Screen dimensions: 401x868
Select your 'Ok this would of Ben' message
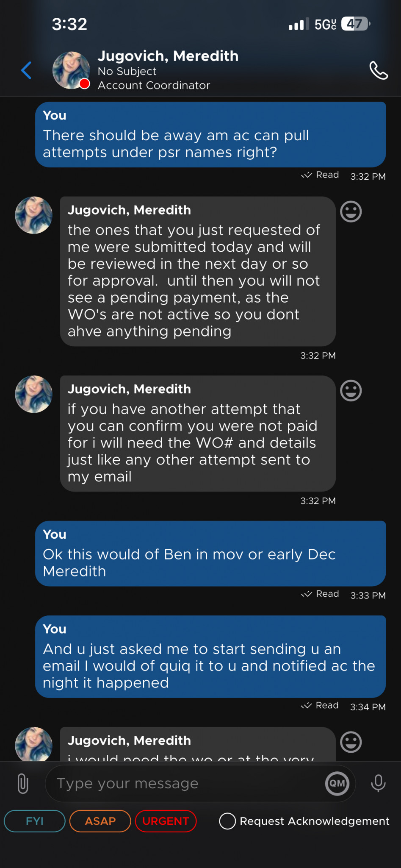(210, 554)
